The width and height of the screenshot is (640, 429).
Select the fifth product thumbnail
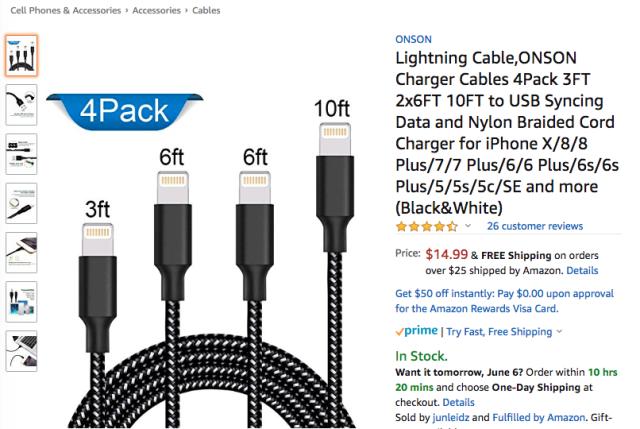pos(20,252)
